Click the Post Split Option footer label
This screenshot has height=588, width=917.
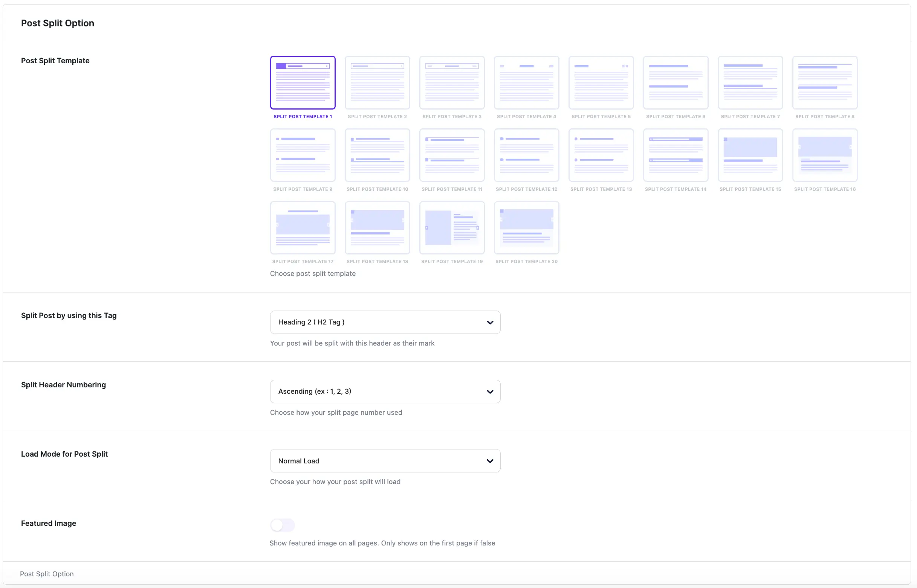point(47,574)
